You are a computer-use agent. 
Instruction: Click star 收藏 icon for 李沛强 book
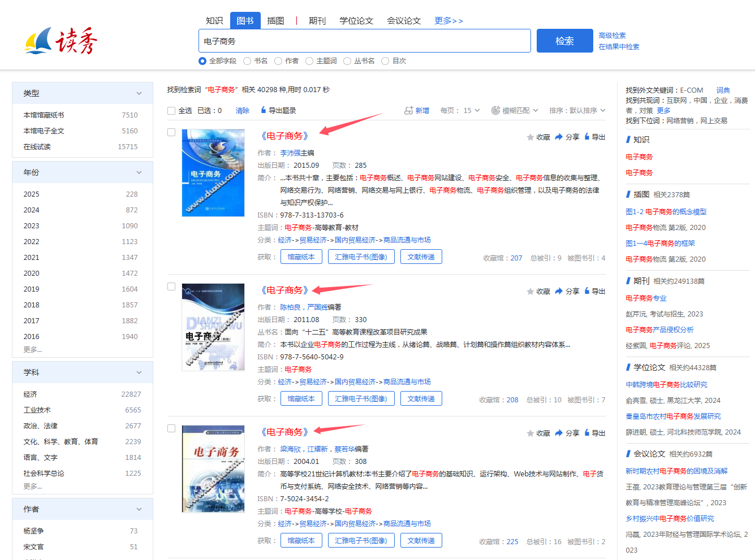tap(530, 137)
